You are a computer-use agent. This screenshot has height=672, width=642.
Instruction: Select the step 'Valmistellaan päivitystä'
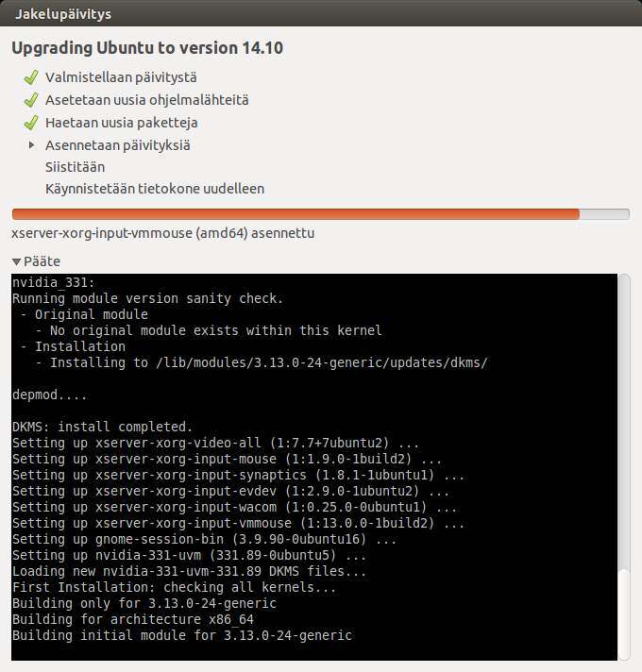click(121, 77)
